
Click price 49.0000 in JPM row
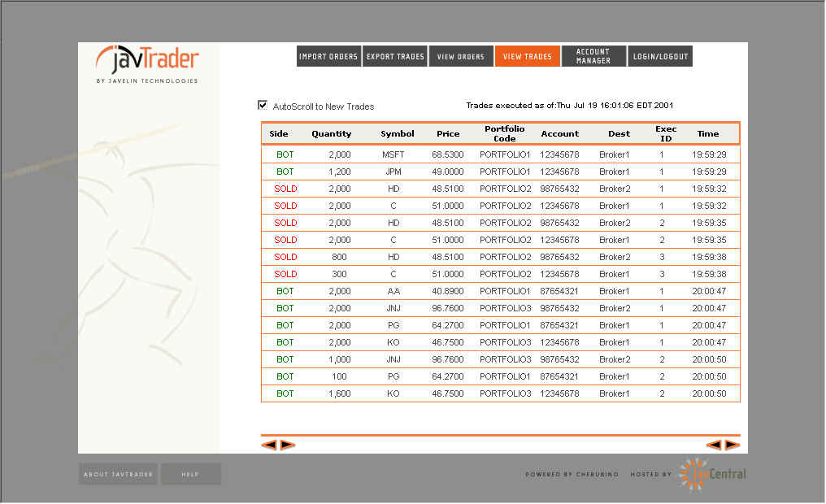[448, 172]
